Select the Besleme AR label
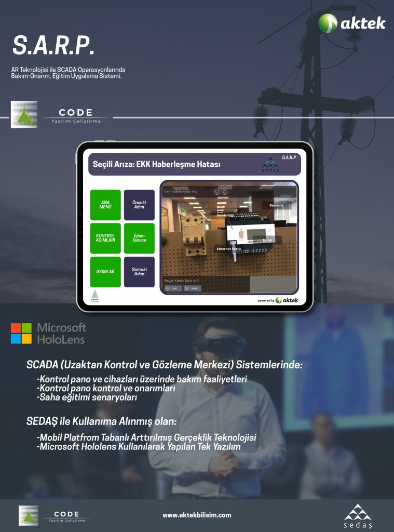 276,205
